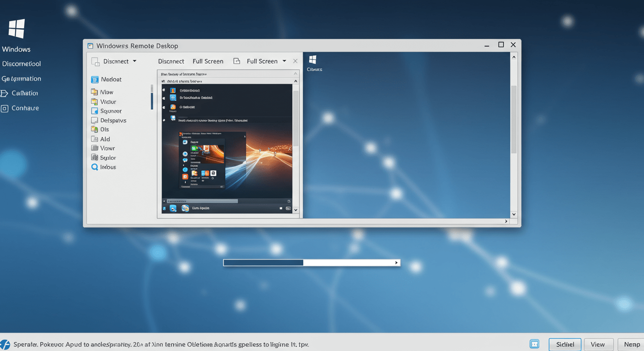Click the blue icon next to 'Sgunrer'
The height and width of the screenshot is (351, 644).
point(94,111)
